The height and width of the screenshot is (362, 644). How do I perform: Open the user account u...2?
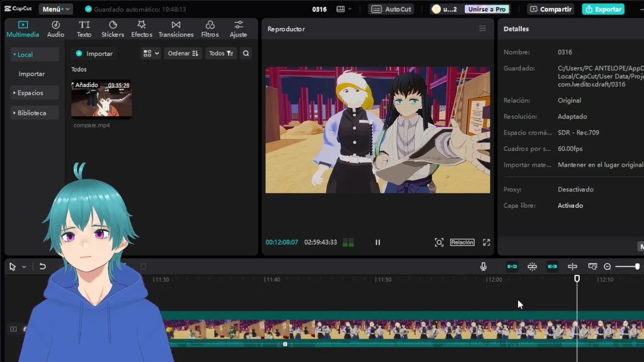[444, 9]
